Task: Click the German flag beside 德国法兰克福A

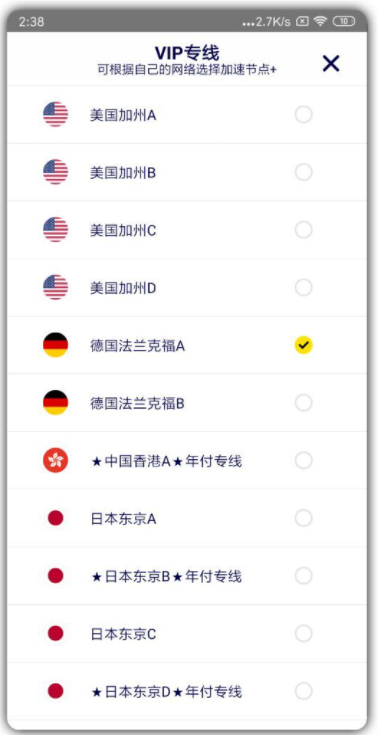Action: coord(55,345)
